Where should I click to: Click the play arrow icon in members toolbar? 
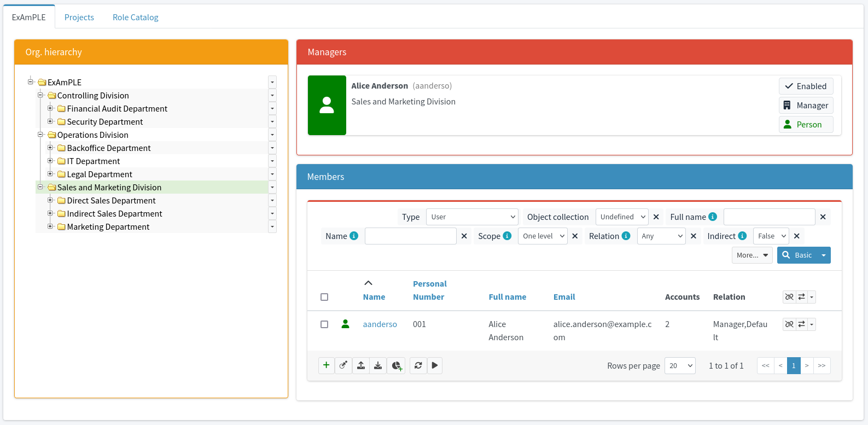(435, 365)
